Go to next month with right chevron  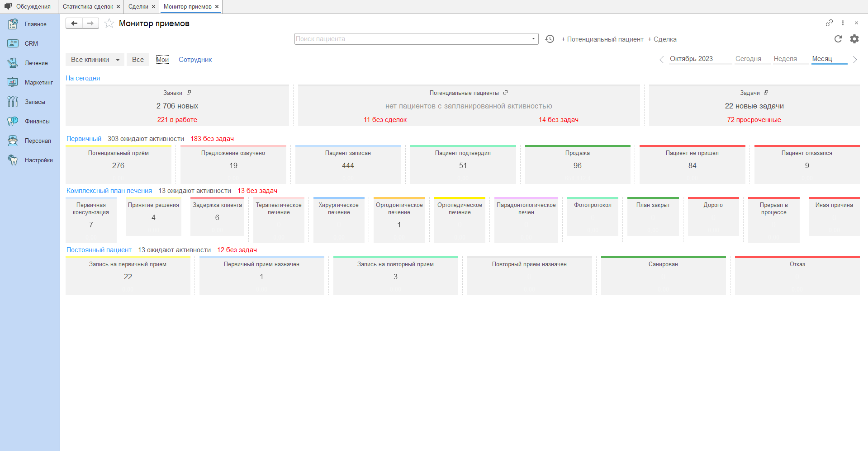pyautogui.click(x=854, y=60)
